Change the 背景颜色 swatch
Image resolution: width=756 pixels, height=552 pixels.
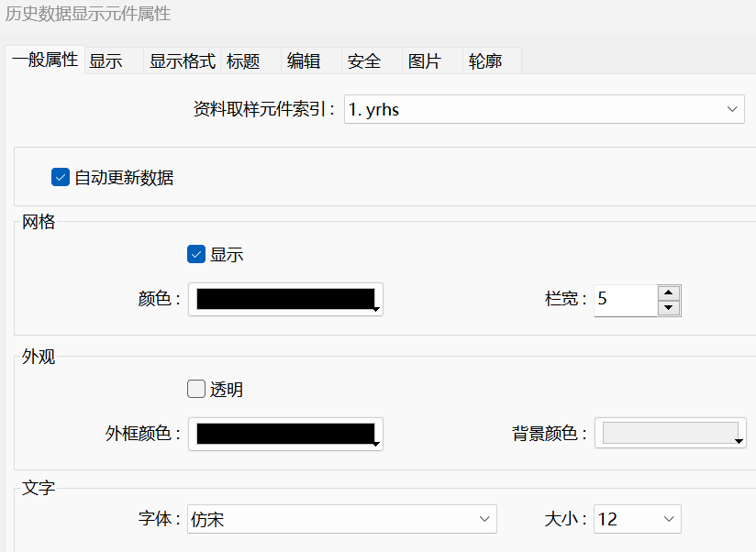pyautogui.click(x=670, y=434)
